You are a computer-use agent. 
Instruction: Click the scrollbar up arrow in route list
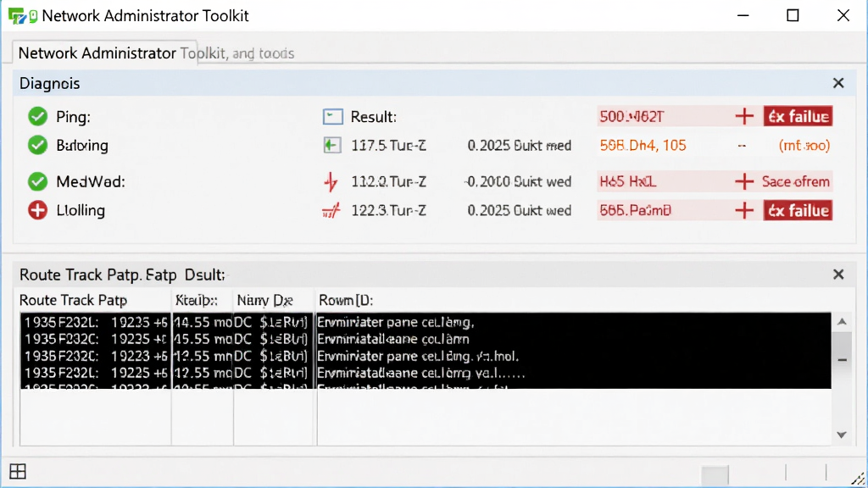[x=842, y=321]
